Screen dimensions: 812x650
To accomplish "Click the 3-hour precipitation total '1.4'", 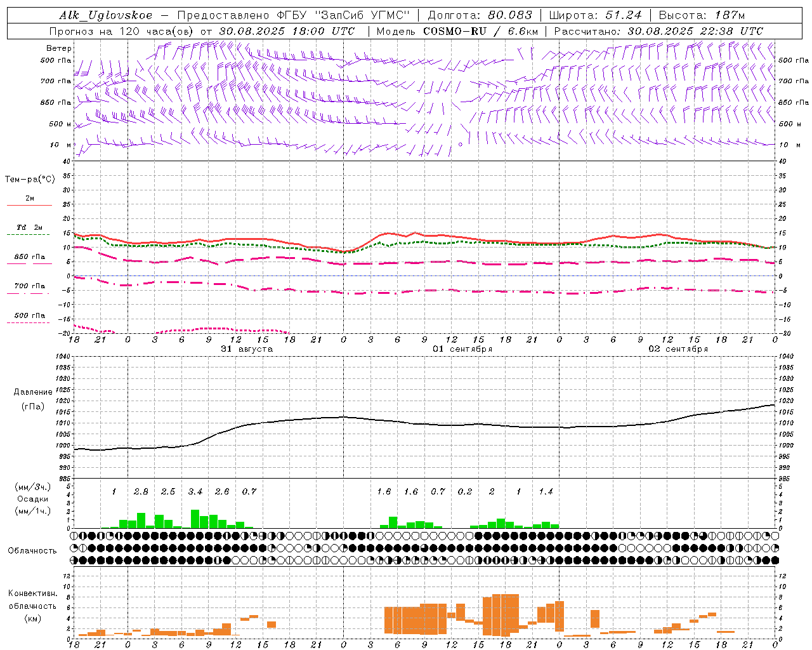I will pyautogui.click(x=546, y=492).
